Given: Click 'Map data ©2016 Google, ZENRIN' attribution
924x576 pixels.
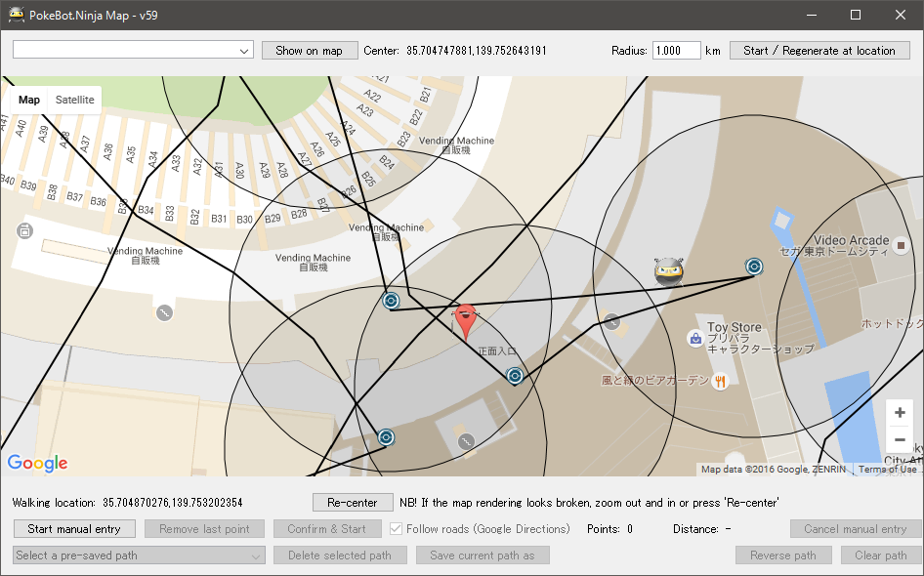Looking at the screenshot, I should click(x=774, y=470).
